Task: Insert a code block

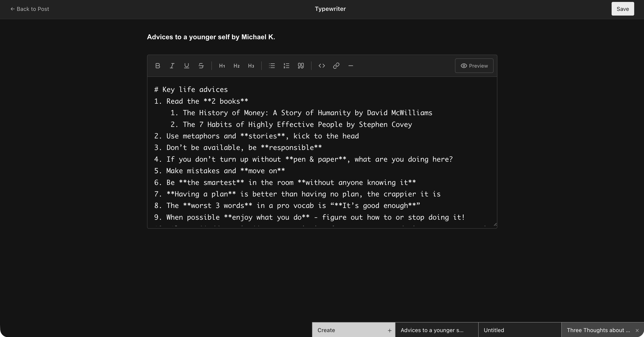Action: [322, 66]
